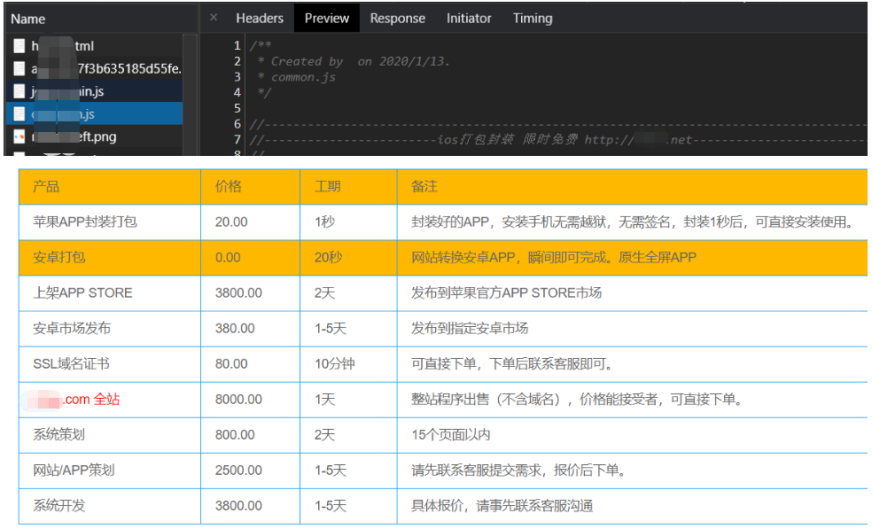
Task: Click the file icon of 7f3b635185d55fe. request
Action: point(19,68)
